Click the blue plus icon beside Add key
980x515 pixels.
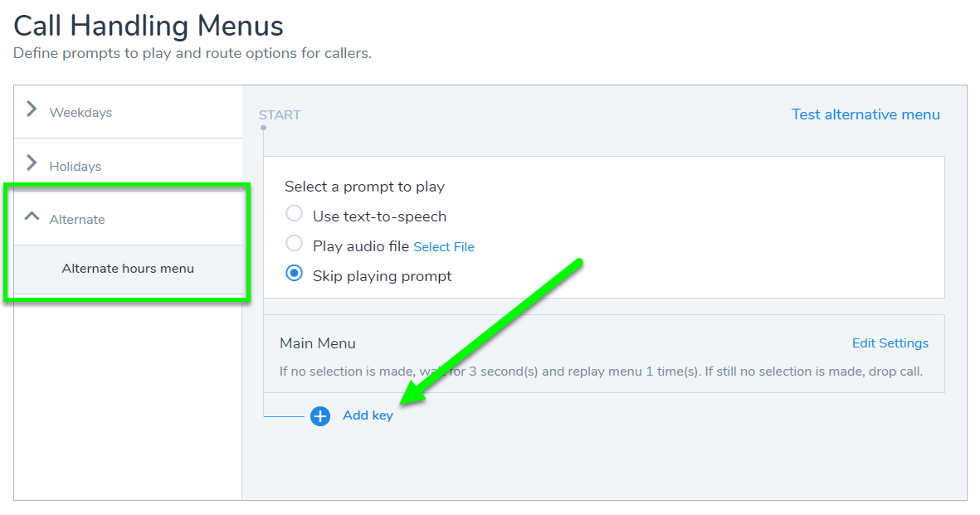320,416
